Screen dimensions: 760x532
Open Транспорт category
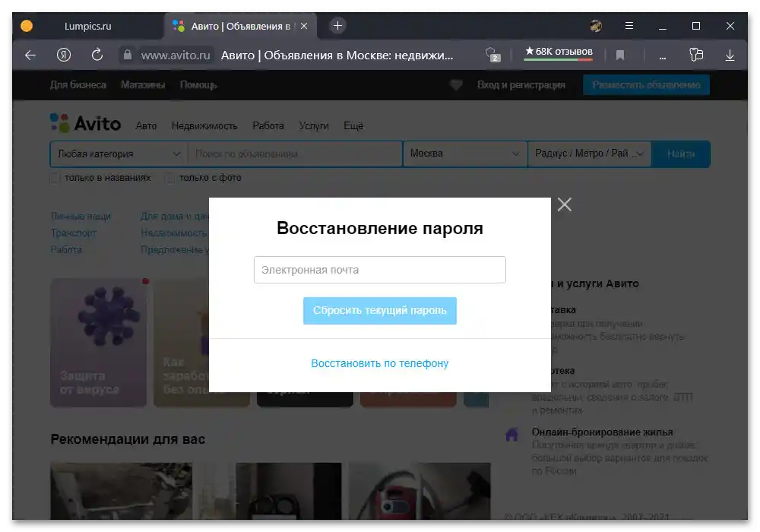(x=74, y=233)
